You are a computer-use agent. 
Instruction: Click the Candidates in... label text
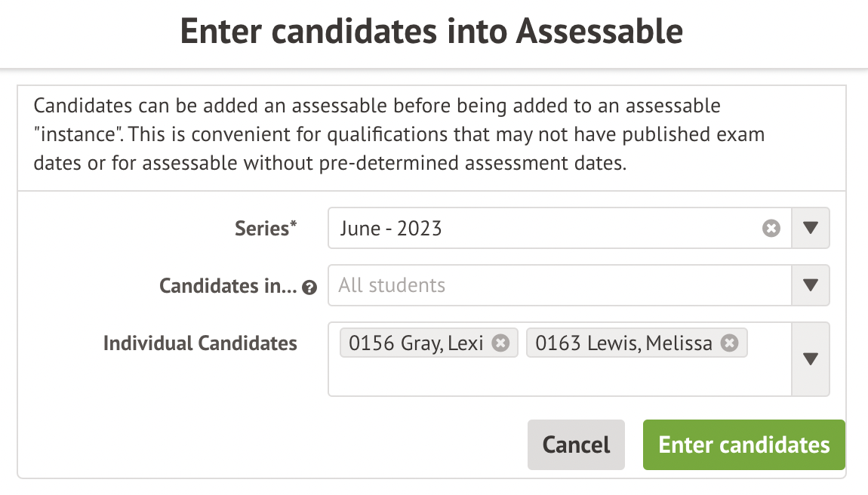point(228,286)
